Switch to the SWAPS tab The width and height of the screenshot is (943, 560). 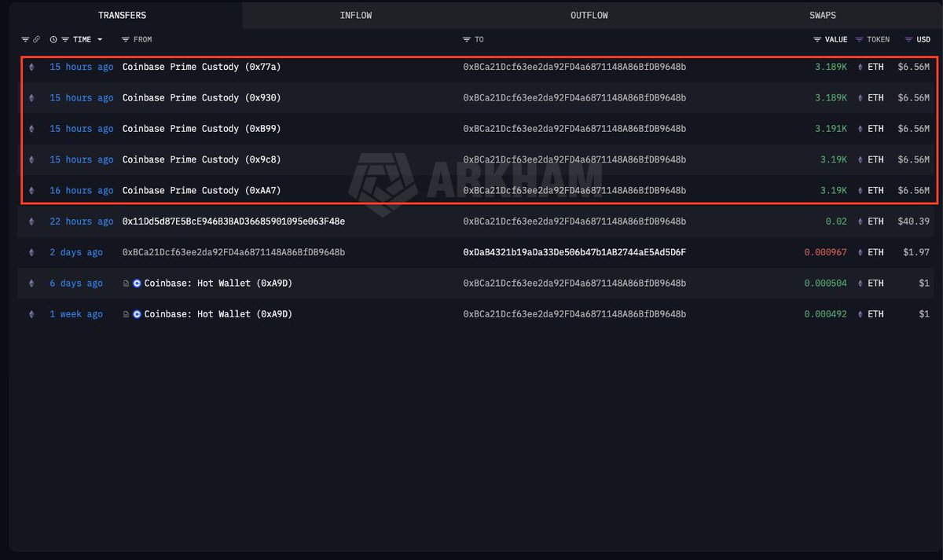(823, 15)
